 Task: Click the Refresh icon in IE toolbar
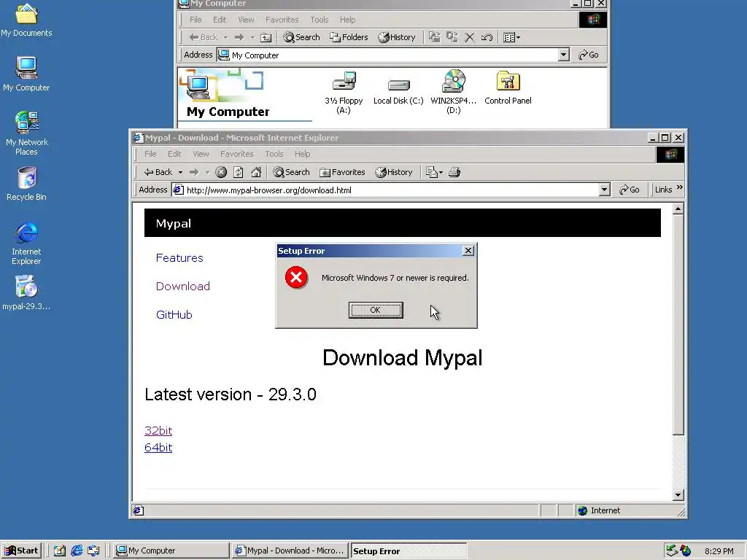239,172
